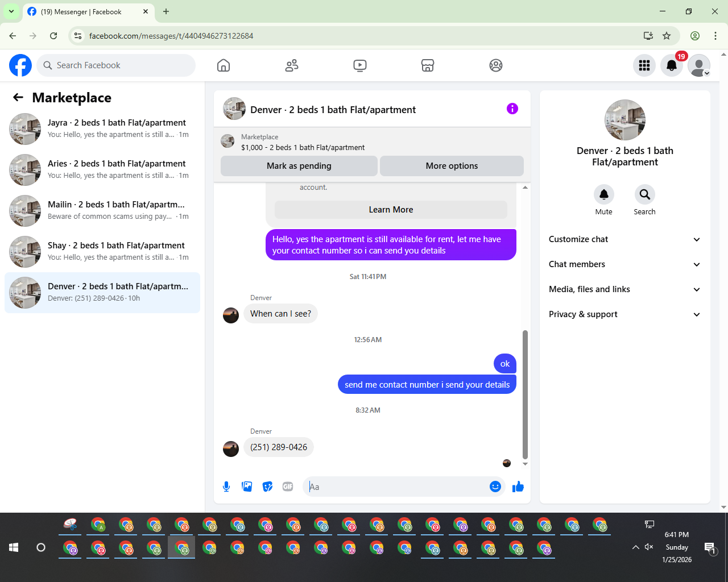The width and height of the screenshot is (728, 582).
Task: Click the More options button
Action: tap(452, 166)
